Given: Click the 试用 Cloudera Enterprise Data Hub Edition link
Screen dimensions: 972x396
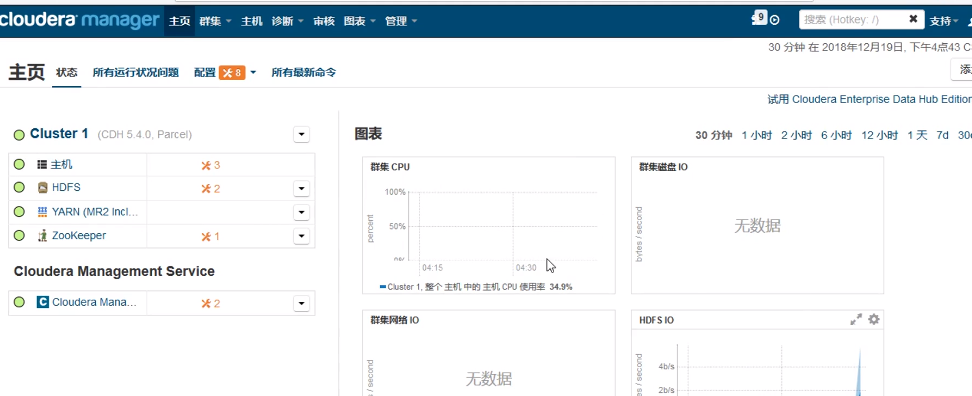Looking at the screenshot, I should pyautogui.click(x=869, y=99).
